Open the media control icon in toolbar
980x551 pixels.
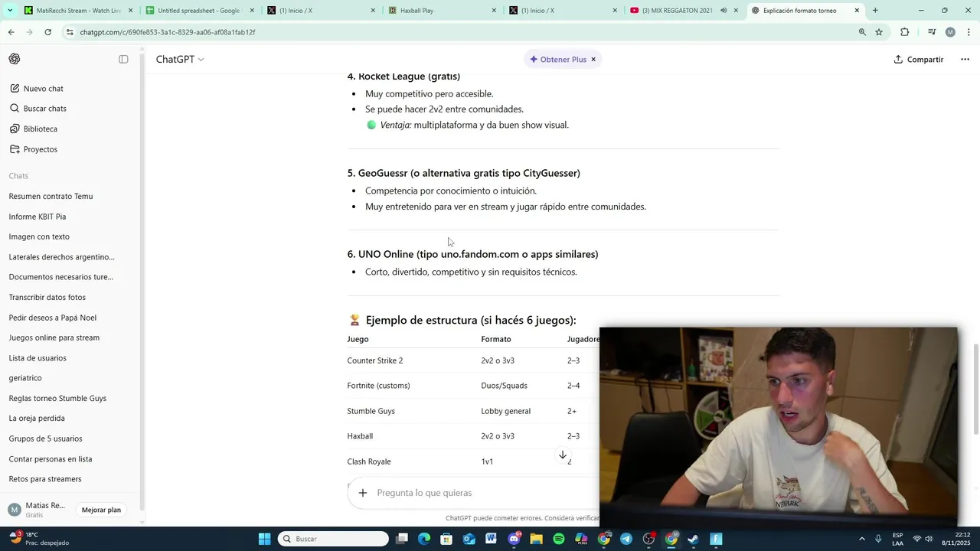932,32
